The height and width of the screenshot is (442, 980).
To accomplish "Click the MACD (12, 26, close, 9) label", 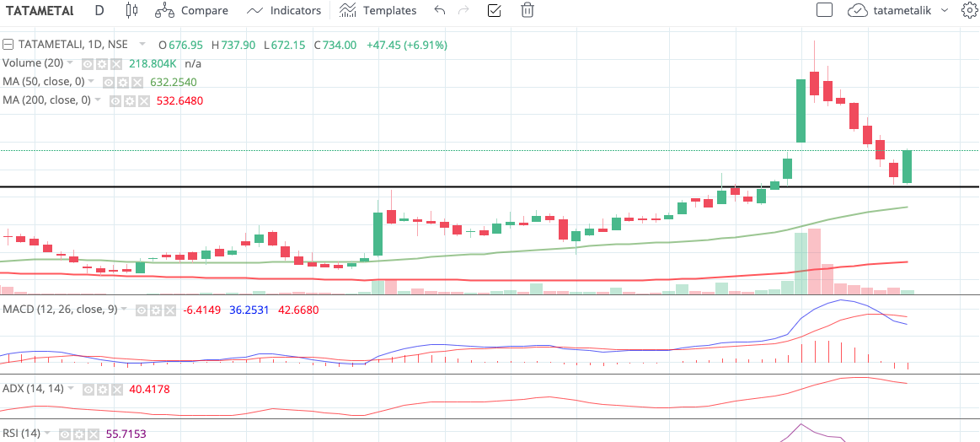I will (x=60, y=310).
